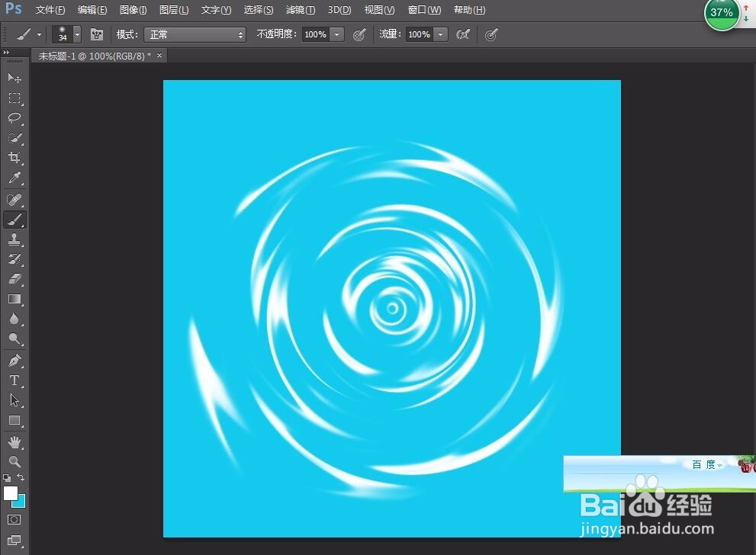The image size is (756, 555).
Task: Open the 文字(Y) menu
Action: pos(216,10)
